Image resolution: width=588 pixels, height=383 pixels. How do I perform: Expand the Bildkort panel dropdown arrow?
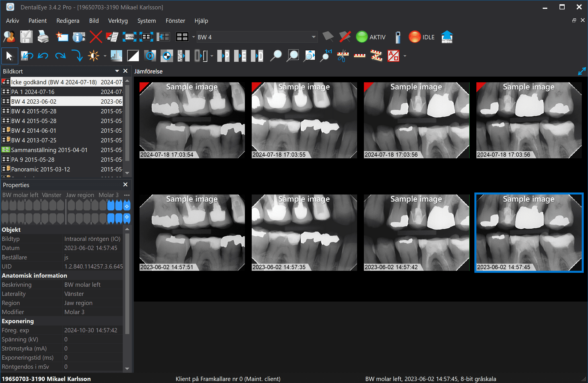(x=117, y=71)
